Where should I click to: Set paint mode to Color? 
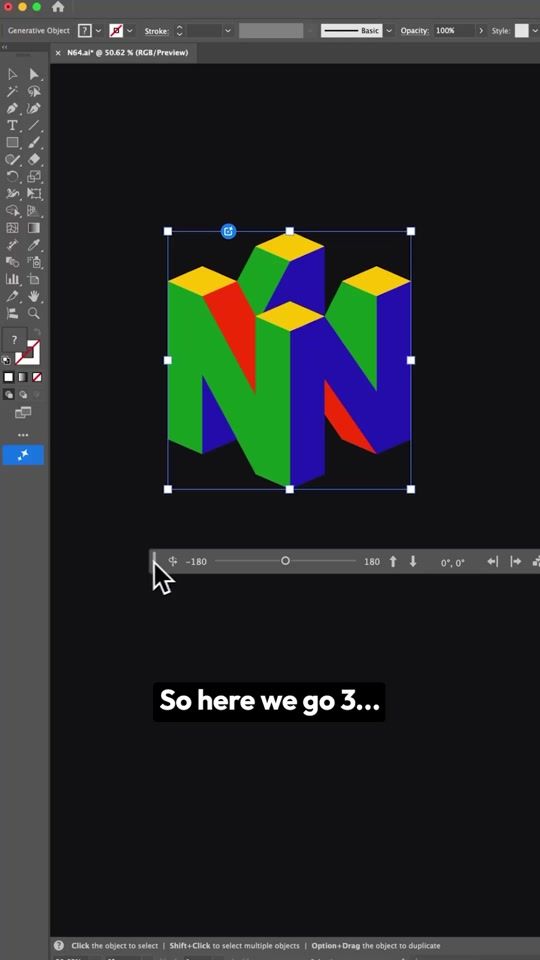click(9, 377)
